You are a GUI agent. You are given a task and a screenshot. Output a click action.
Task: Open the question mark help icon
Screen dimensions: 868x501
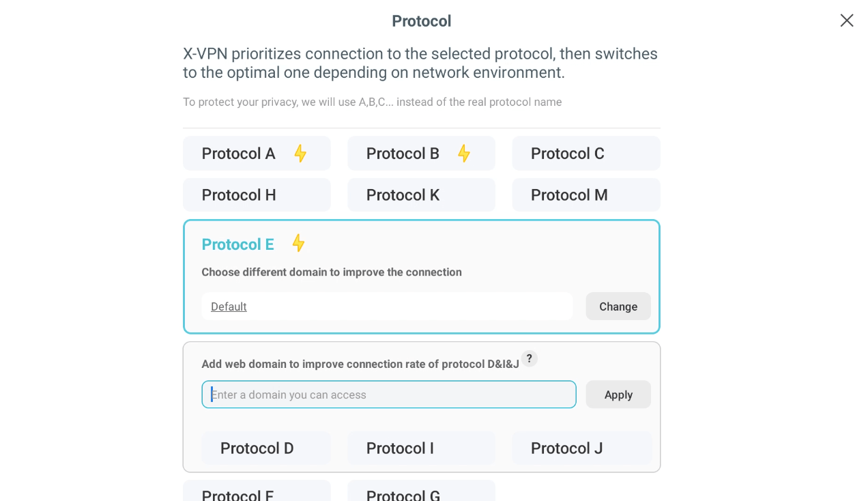530,358
